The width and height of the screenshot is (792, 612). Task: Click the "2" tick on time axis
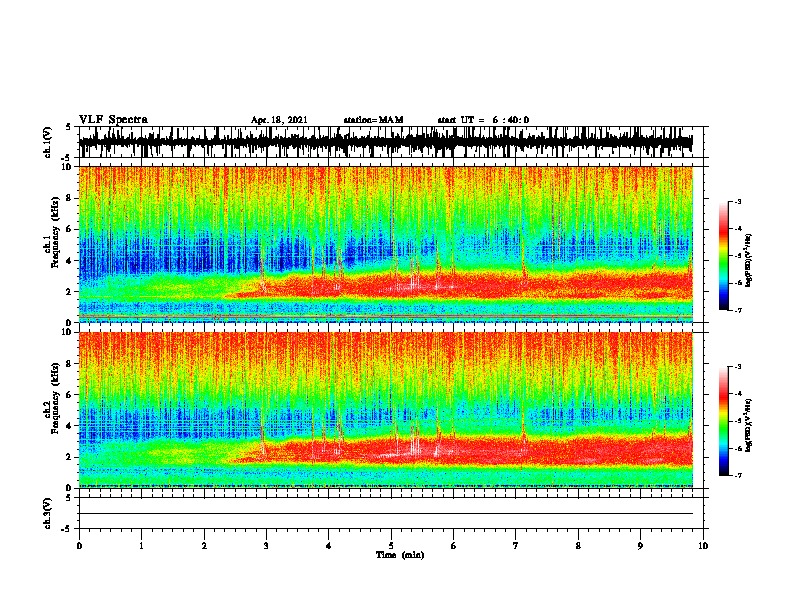(204, 546)
